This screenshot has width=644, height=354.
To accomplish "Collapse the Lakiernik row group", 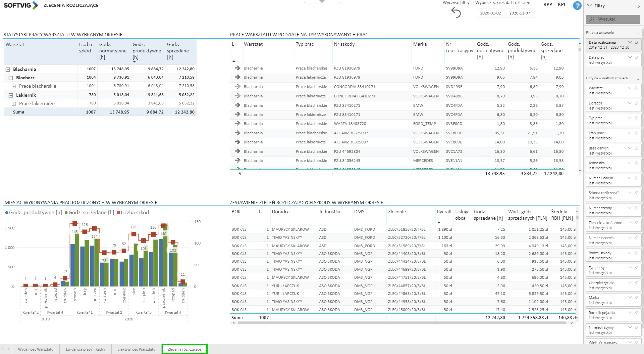I will pos(11,95).
